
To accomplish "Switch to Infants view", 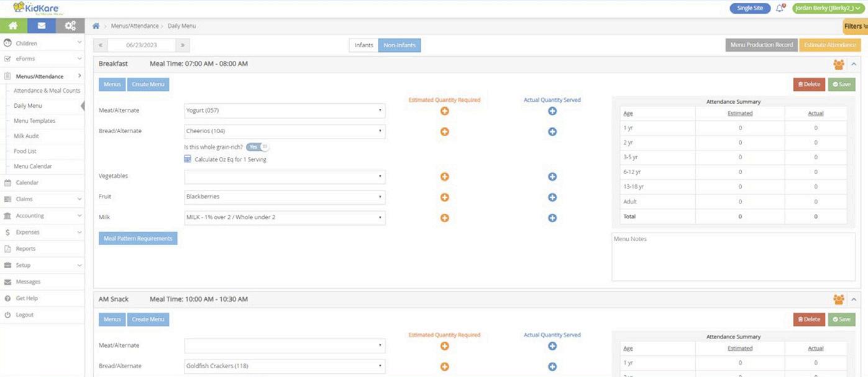I will point(363,45).
